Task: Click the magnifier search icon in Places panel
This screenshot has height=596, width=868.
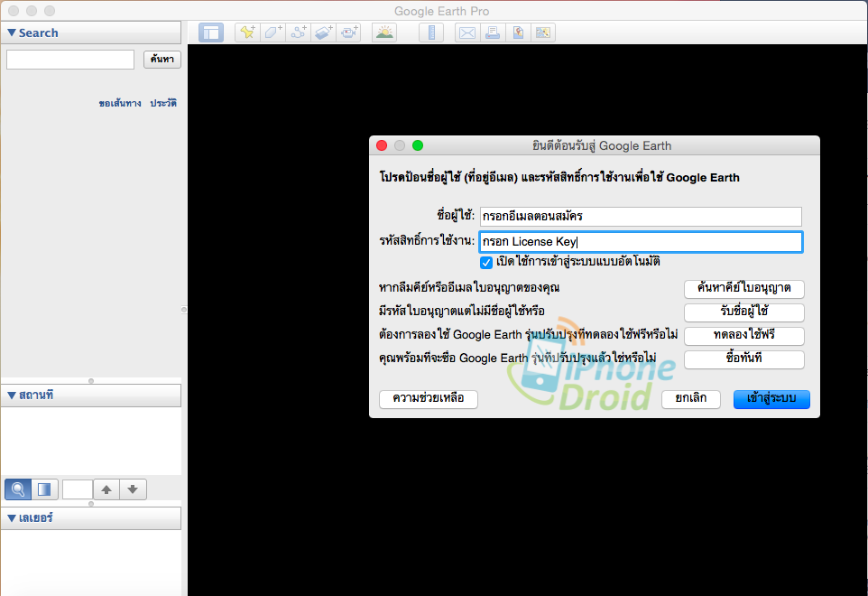Action: [18, 489]
